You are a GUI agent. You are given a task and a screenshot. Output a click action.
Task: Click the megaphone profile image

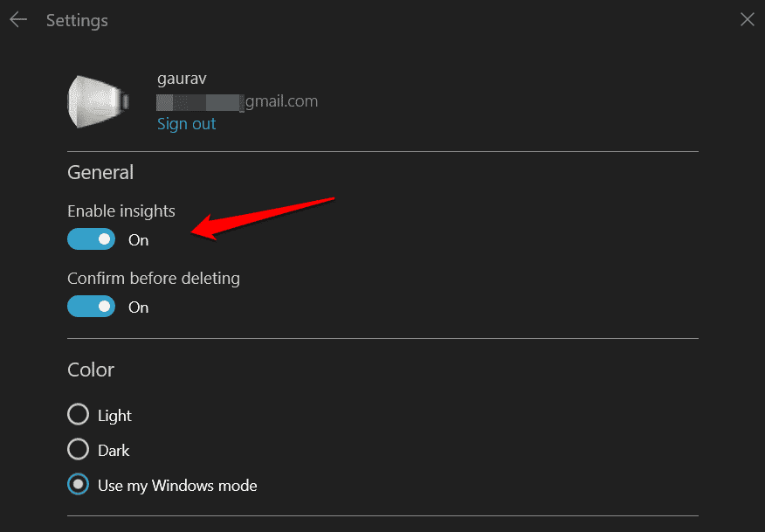[98, 100]
